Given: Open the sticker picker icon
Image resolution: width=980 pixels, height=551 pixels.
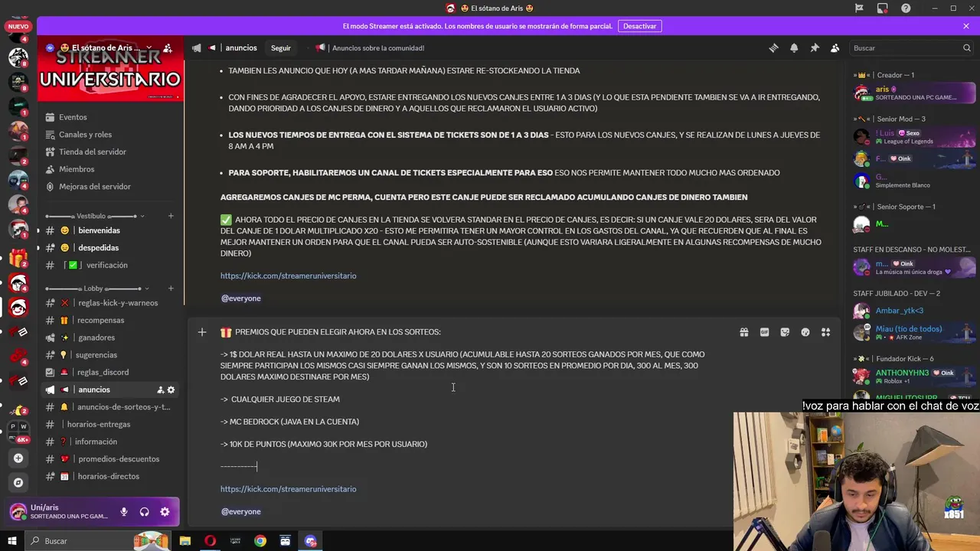Looking at the screenshot, I should click(x=785, y=332).
